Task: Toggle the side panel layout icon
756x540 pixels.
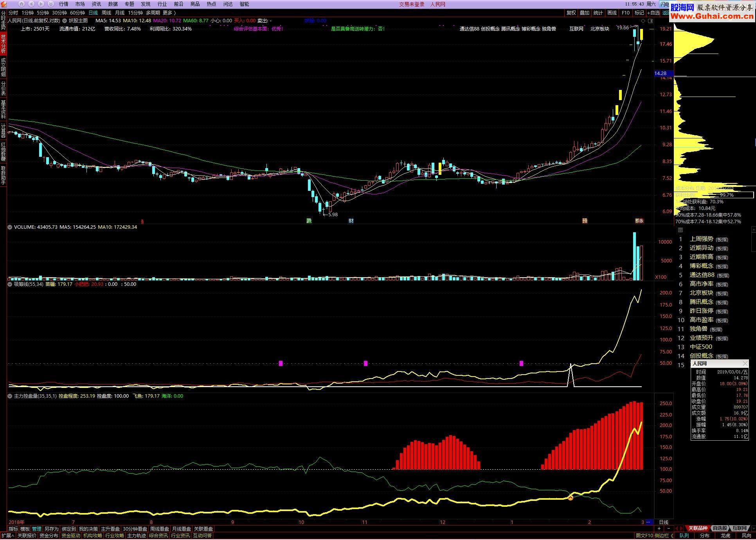Action: tap(650, 21)
